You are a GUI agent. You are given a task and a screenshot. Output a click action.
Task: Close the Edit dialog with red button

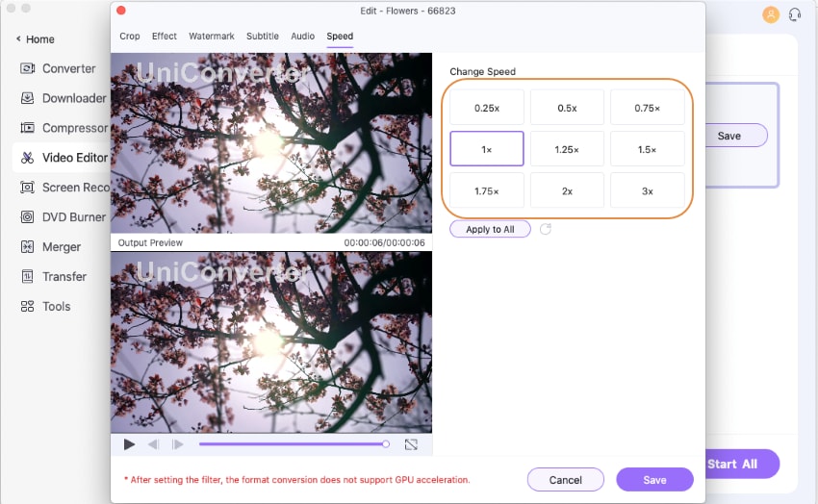pos(121,11)
